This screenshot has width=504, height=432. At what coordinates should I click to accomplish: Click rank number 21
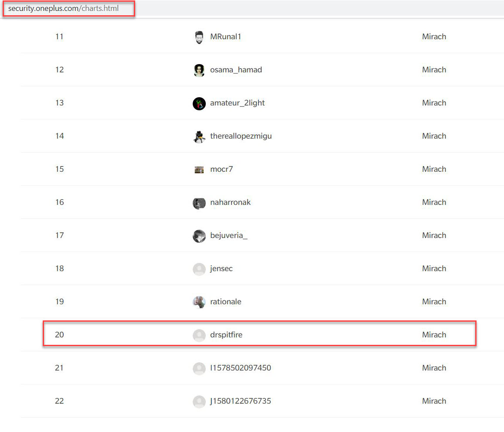click(59, 368)
